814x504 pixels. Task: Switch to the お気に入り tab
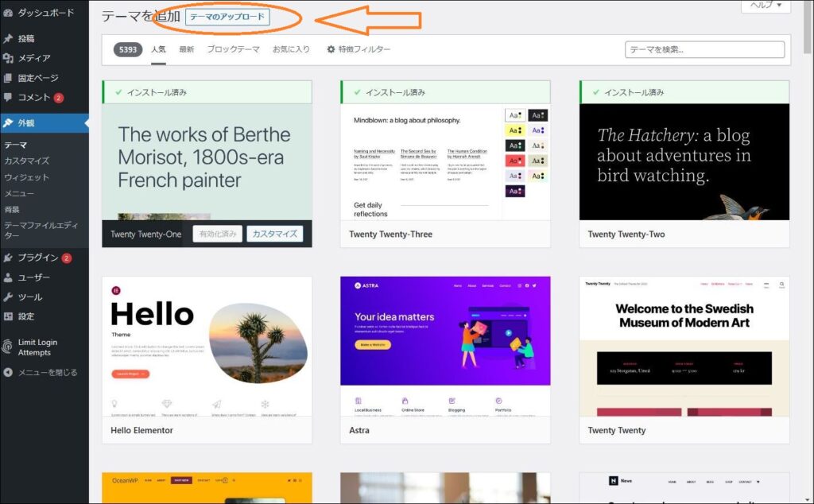(291, 49)
